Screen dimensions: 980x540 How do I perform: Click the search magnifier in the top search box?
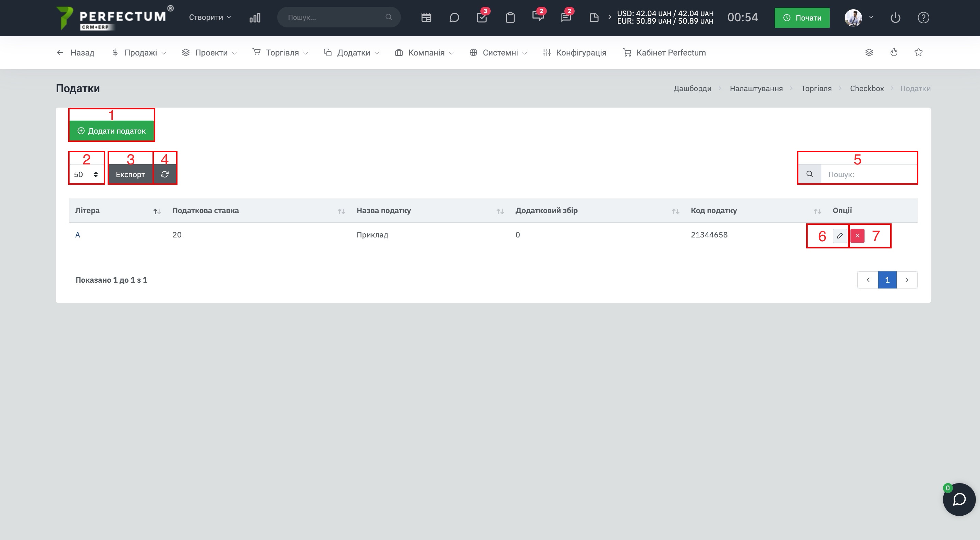[x=389, y=17]
